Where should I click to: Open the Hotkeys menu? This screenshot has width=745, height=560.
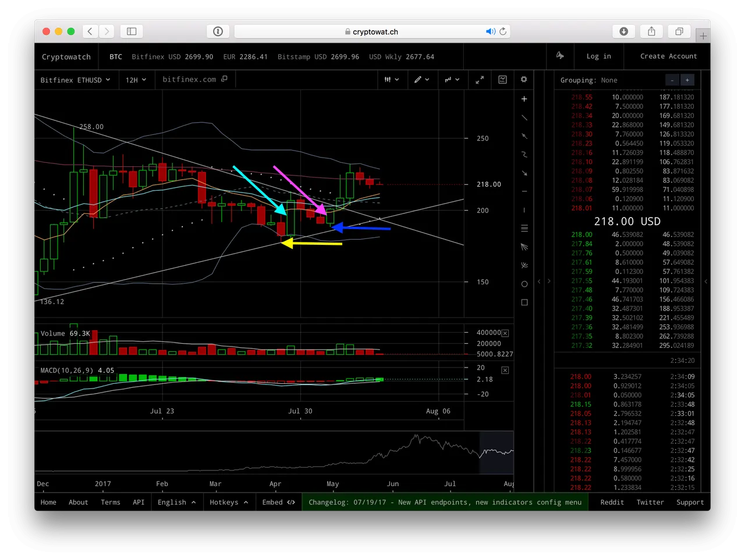pyautogui.click(x=229, y=502)
